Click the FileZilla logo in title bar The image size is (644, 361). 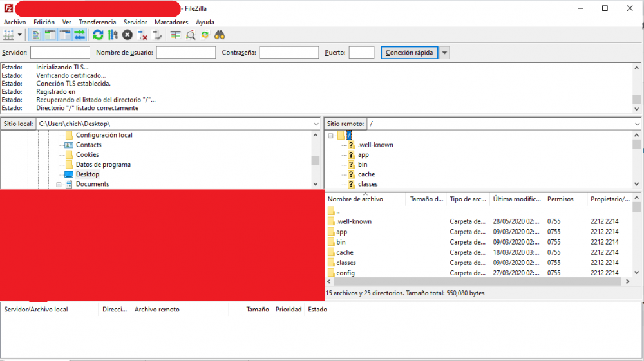coord(8,8)
